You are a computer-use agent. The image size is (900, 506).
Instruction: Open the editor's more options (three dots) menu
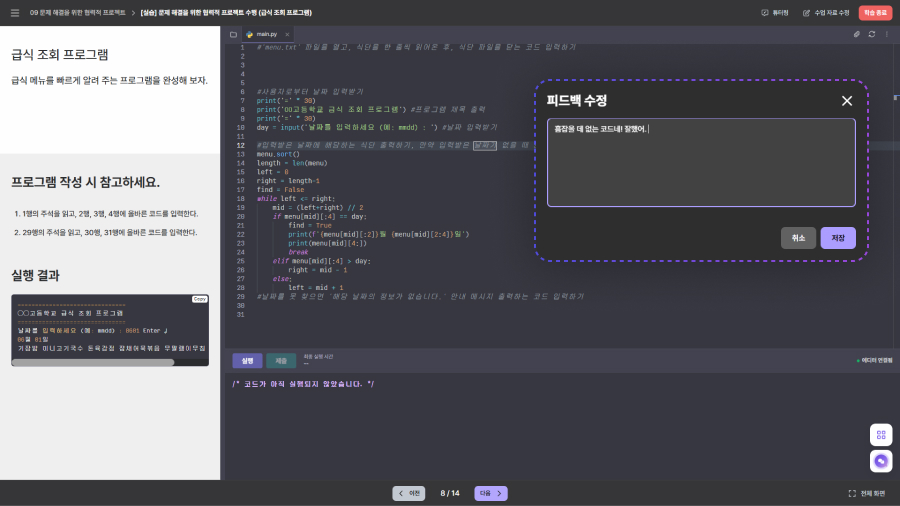tap(887, 34)
